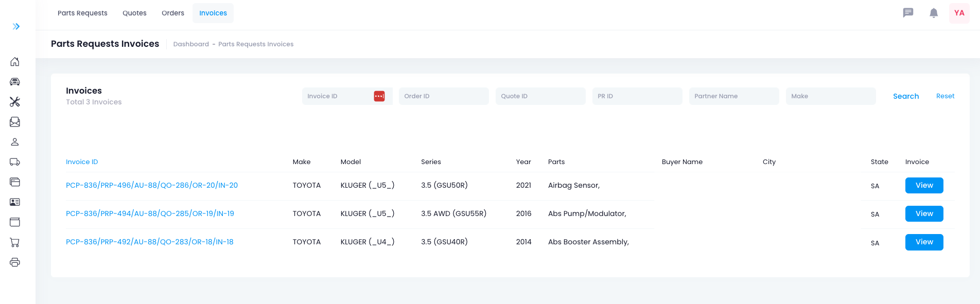
Task: Open invoice ending in IN-20
Action: click(x=152, y=185)
